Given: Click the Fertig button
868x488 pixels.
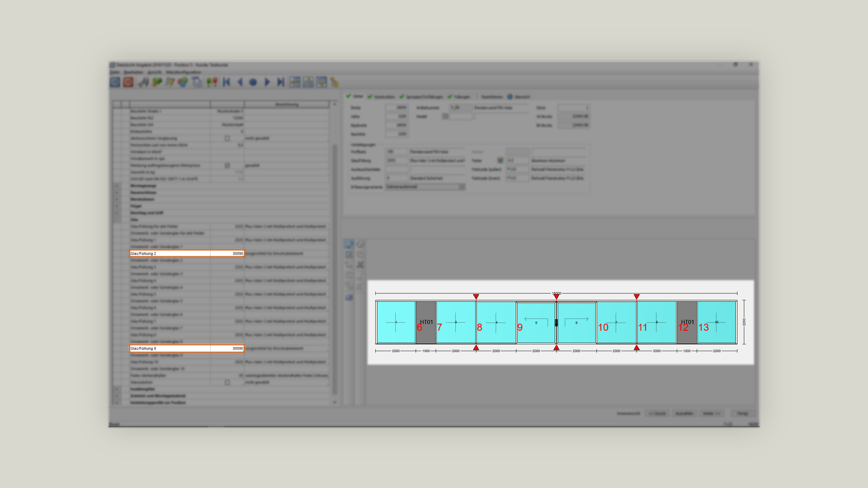Looking at the screenshot, I should [742, 413].
